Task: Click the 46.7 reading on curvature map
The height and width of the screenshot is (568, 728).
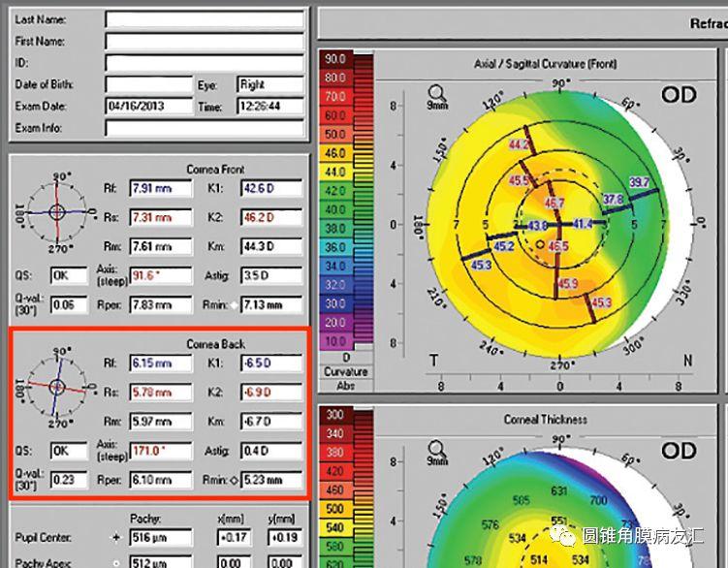Action: pos(554,203)
